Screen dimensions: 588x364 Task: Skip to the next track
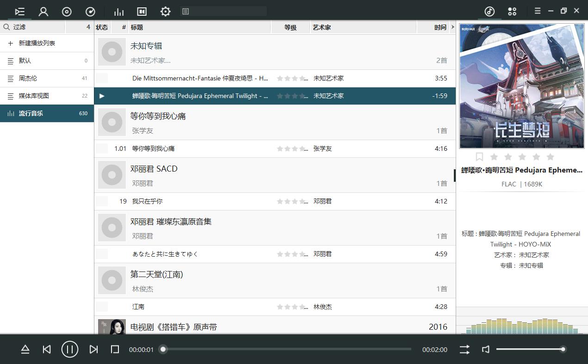(x=93, y=350)
